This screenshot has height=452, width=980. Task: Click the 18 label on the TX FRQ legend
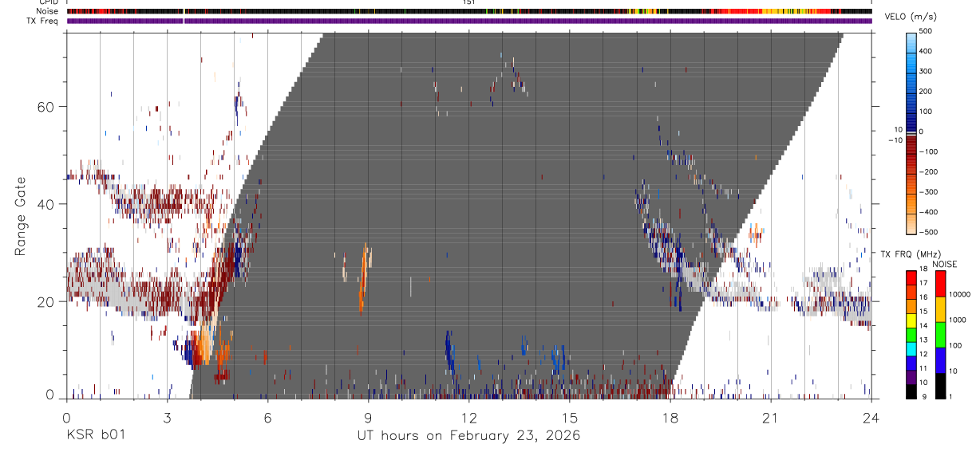923,269
